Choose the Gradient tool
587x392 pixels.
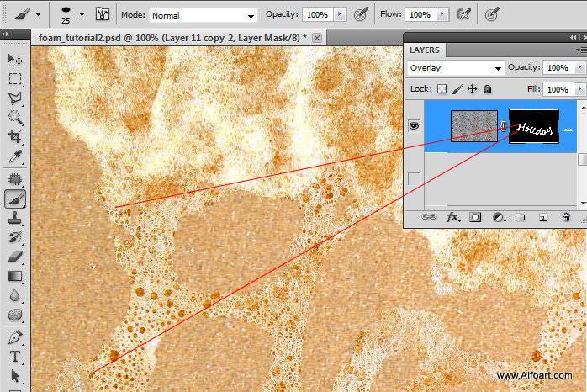pos(15,275)
